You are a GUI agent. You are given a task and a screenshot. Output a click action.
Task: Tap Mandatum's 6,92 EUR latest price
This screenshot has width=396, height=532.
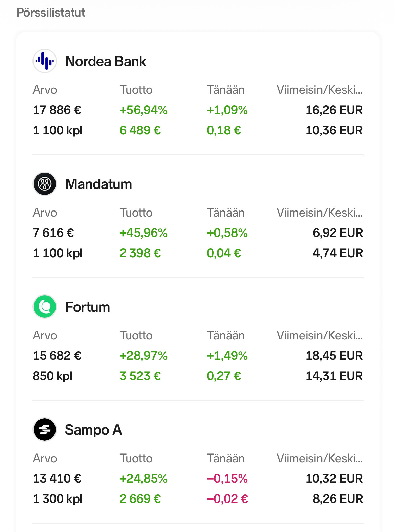tap(337, 233)
